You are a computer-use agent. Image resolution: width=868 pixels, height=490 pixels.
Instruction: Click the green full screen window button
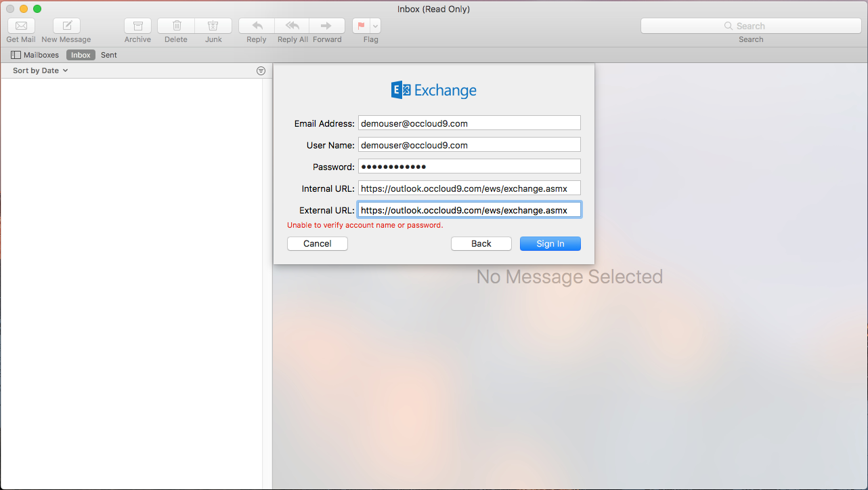37,9
